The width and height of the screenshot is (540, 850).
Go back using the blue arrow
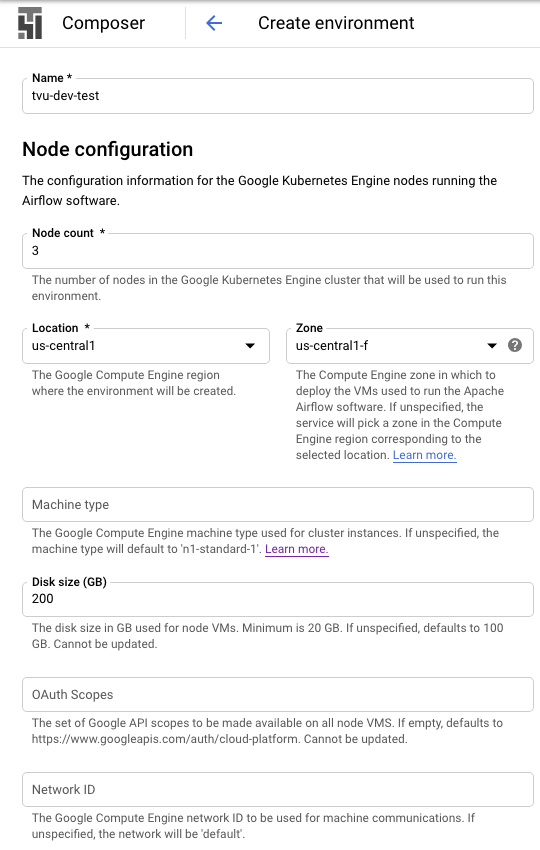[214, 23]
